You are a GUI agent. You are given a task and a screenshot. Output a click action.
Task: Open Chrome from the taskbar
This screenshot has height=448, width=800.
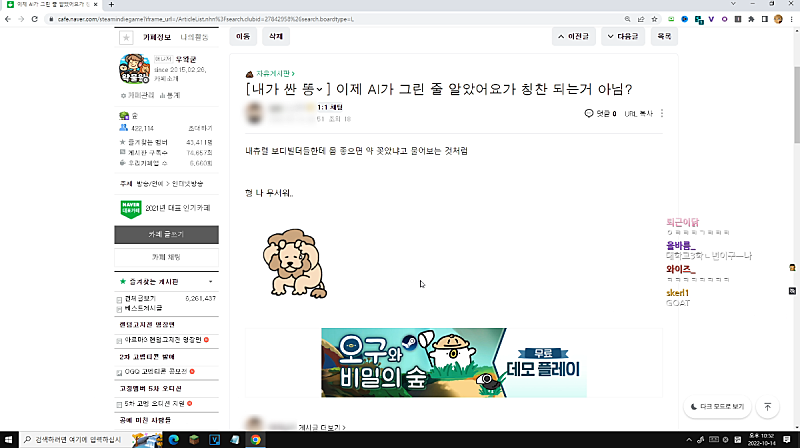[x=256, y=439]
